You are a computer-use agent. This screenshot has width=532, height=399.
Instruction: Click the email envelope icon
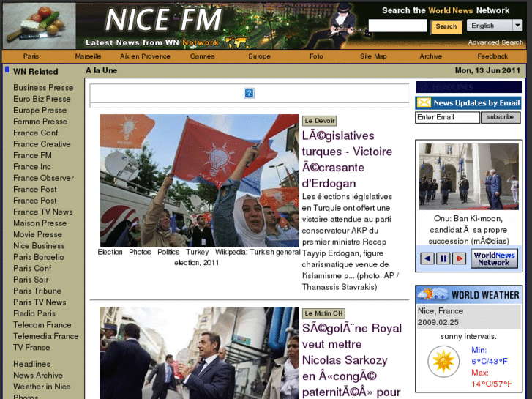[424, 102]
